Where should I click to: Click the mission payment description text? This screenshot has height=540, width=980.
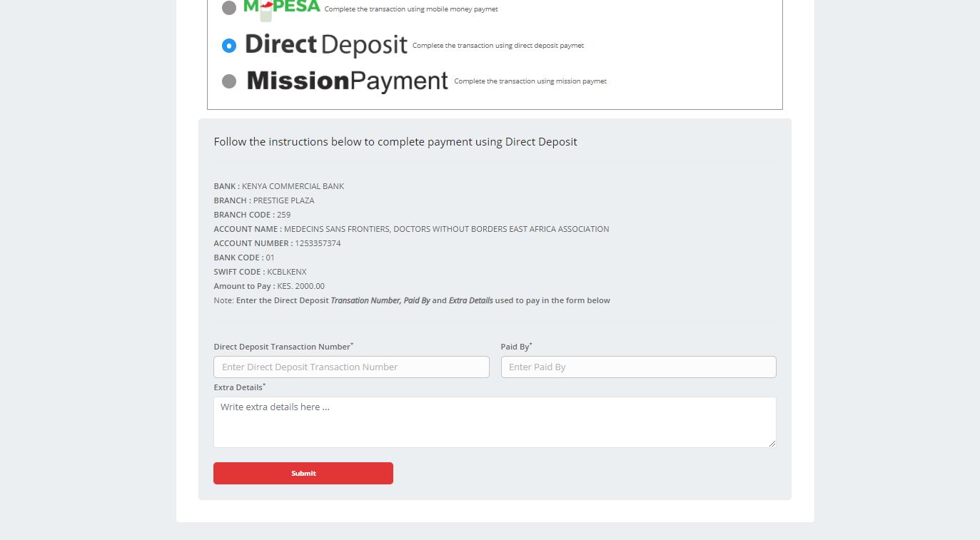pyautogui.click(x=530, y=81)
